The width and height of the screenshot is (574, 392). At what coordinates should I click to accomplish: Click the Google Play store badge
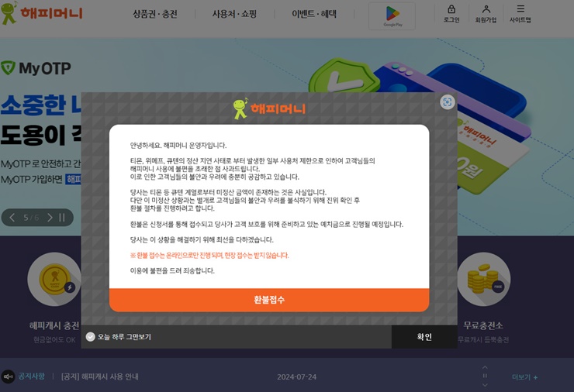point(392,15)
